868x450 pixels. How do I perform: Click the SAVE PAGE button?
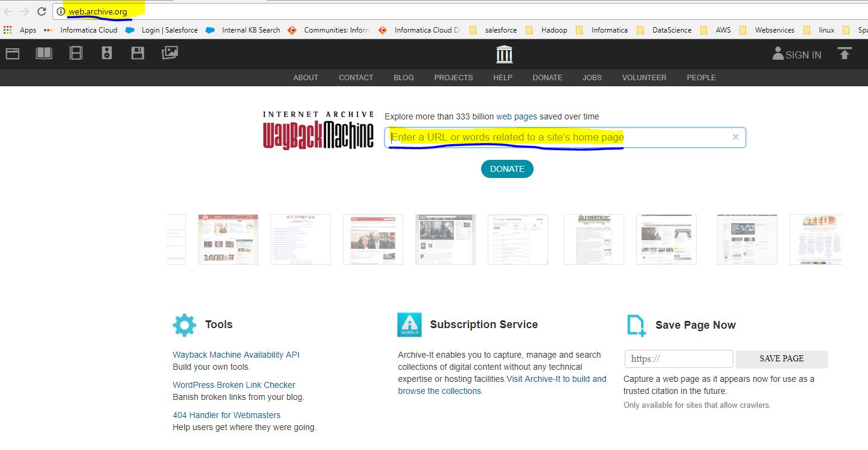(x=782, y=359)
